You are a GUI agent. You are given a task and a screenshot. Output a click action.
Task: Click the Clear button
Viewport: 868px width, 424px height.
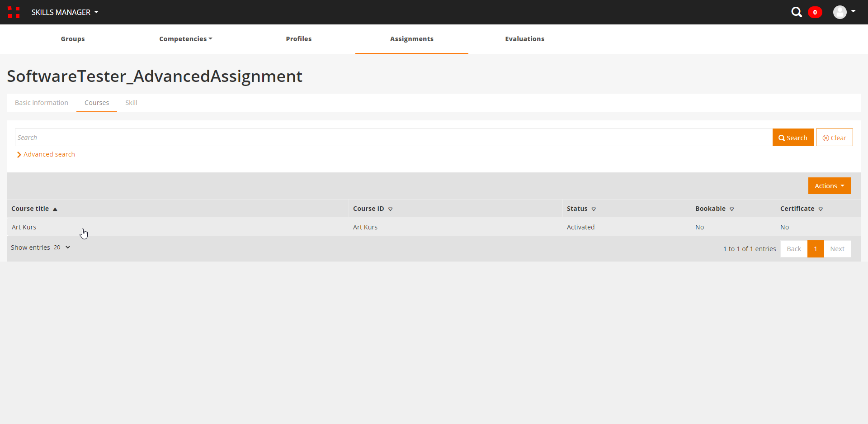pyautogui.click(x=834, y=138)
